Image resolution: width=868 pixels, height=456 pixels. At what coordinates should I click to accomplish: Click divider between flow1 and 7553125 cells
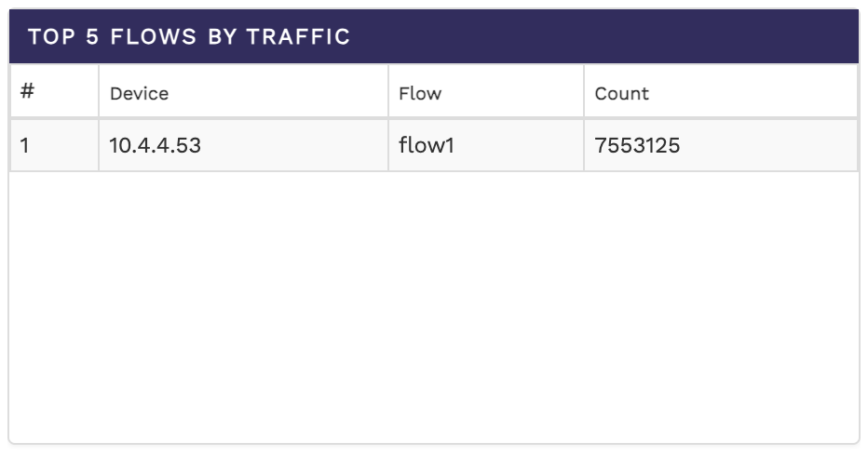coord(584,145)
